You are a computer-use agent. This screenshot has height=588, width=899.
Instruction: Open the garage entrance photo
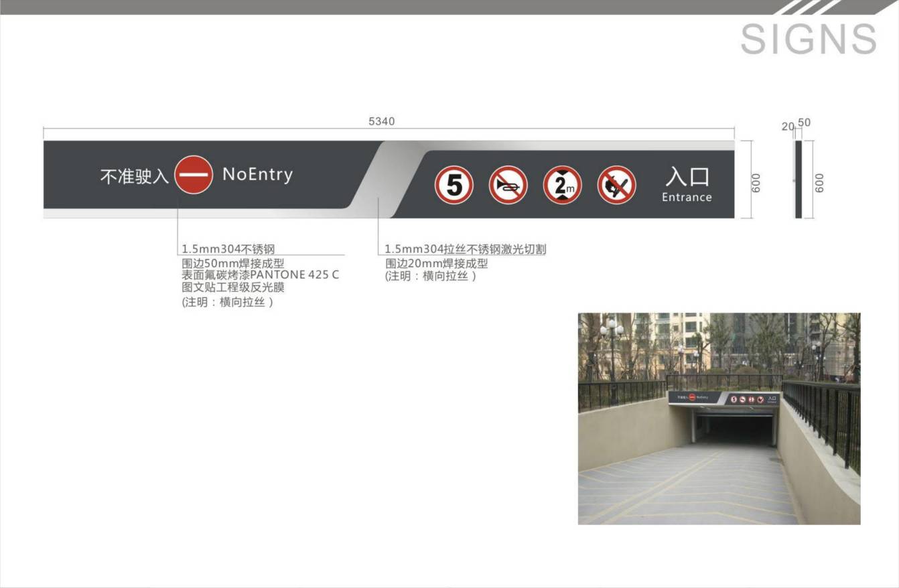point(719,418)
